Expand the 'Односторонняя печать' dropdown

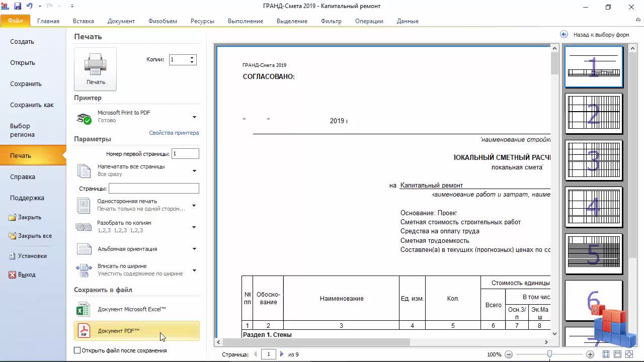(x=194, y=206)
